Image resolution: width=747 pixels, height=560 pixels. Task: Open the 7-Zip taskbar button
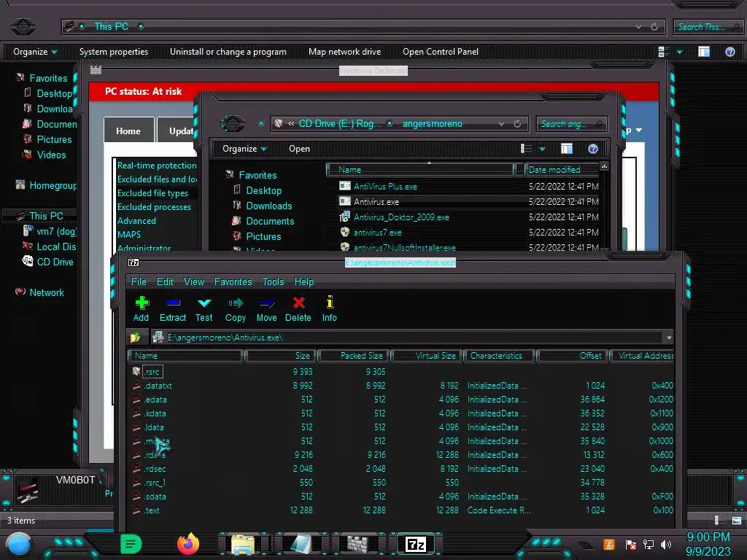tap(415, 544)
